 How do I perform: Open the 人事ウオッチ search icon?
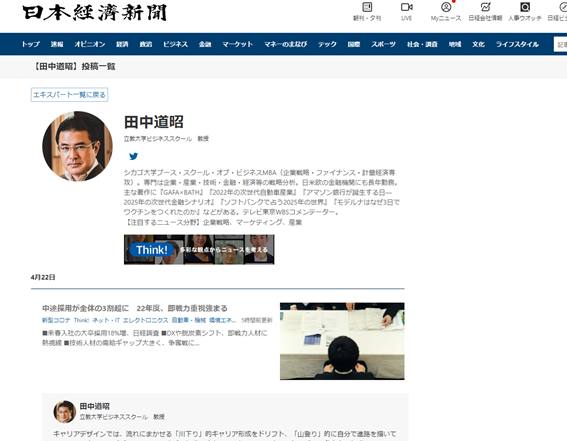(525, 7)
